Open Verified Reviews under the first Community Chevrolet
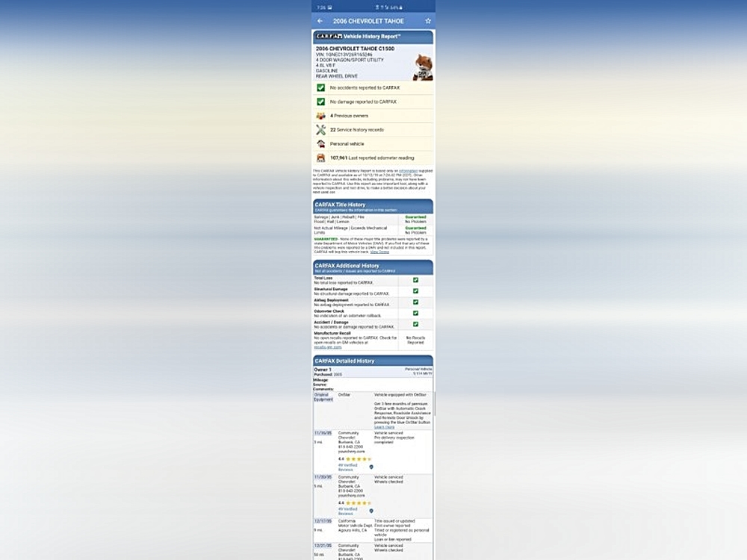Image resolution: width=747 pixels, height=560 pixels. [347, 467]
